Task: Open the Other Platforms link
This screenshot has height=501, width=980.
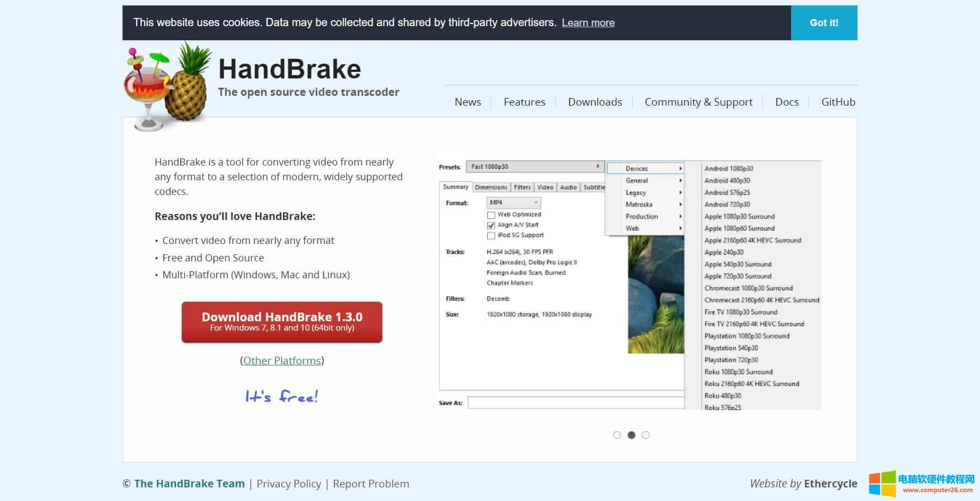Action: [282, 361]
